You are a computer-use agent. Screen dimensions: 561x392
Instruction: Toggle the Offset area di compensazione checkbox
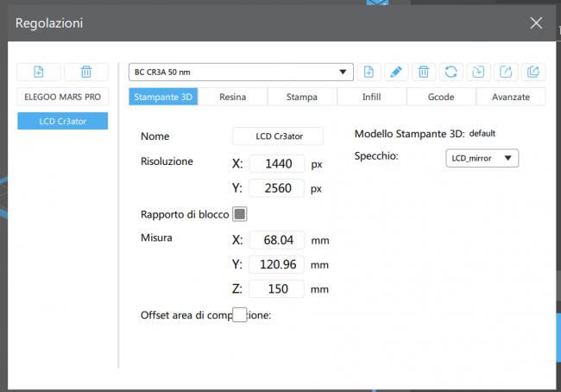240,315
